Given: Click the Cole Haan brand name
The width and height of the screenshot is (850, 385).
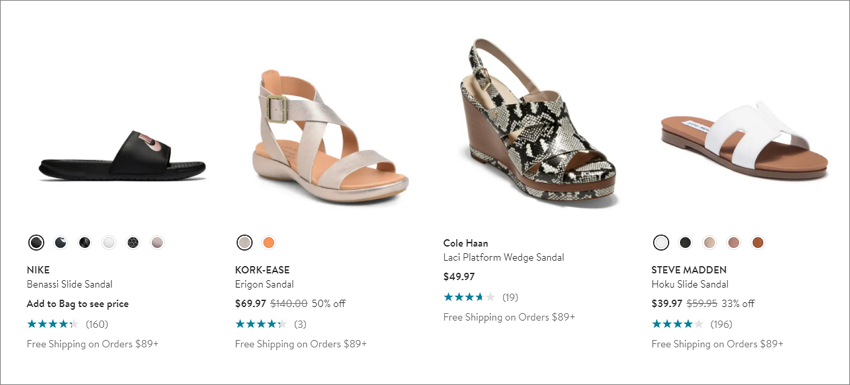Looking at the screenshot, I should [466, 243].
